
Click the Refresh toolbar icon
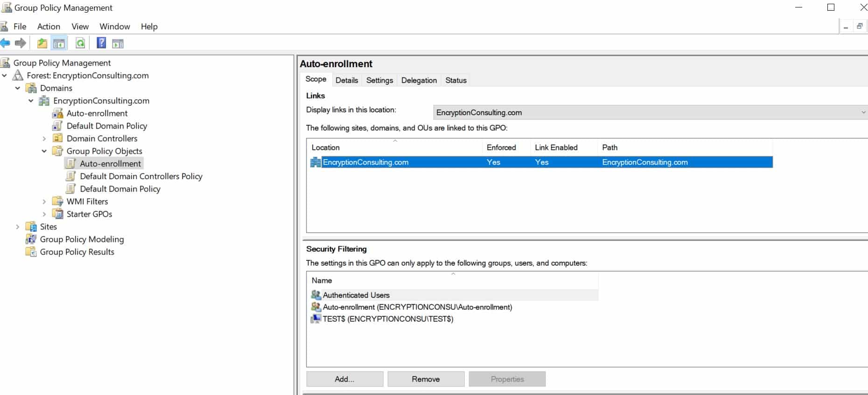pyautogui.click(x=80, y=43)
